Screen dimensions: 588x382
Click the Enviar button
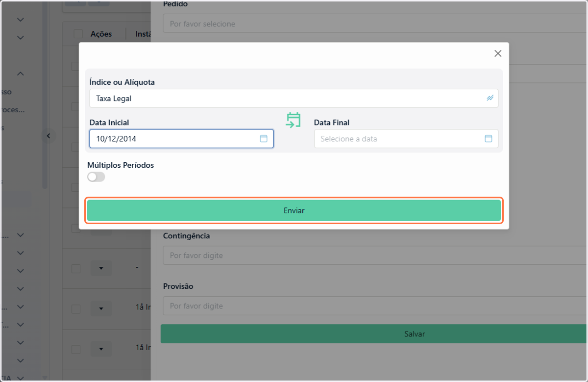(x=294, y=210)
